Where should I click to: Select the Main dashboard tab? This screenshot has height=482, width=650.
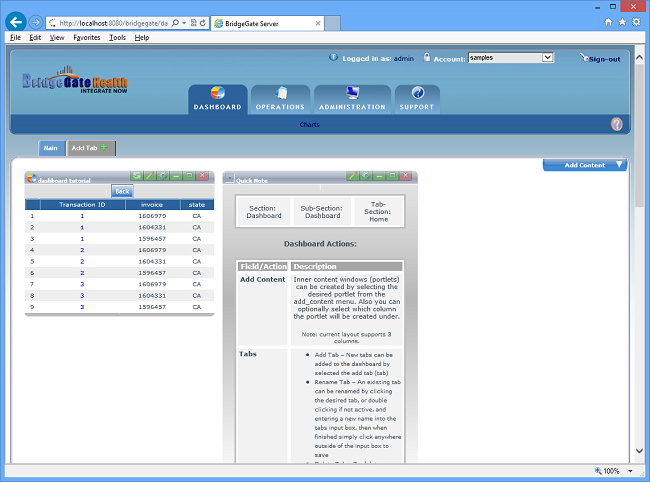tap(50, 148)
